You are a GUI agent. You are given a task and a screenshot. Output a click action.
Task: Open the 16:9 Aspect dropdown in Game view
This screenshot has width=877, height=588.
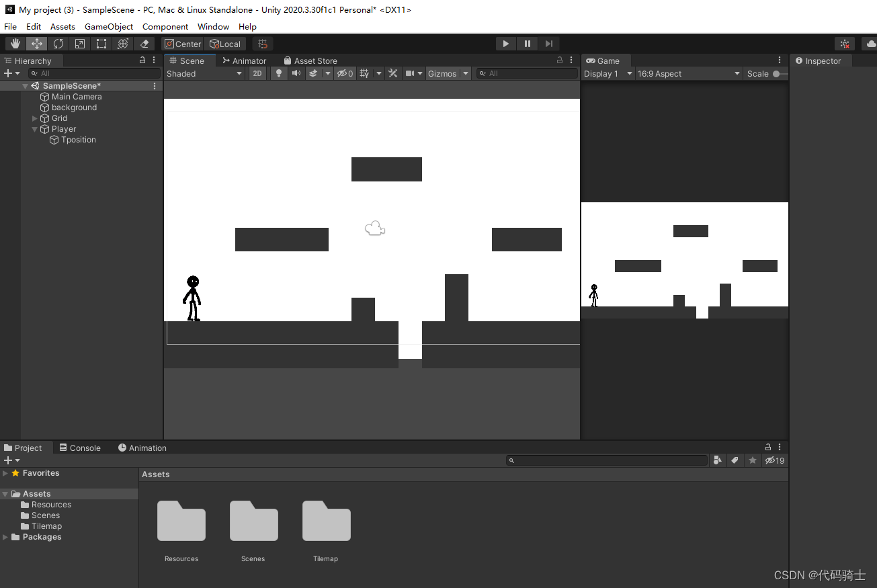(688, 73)
